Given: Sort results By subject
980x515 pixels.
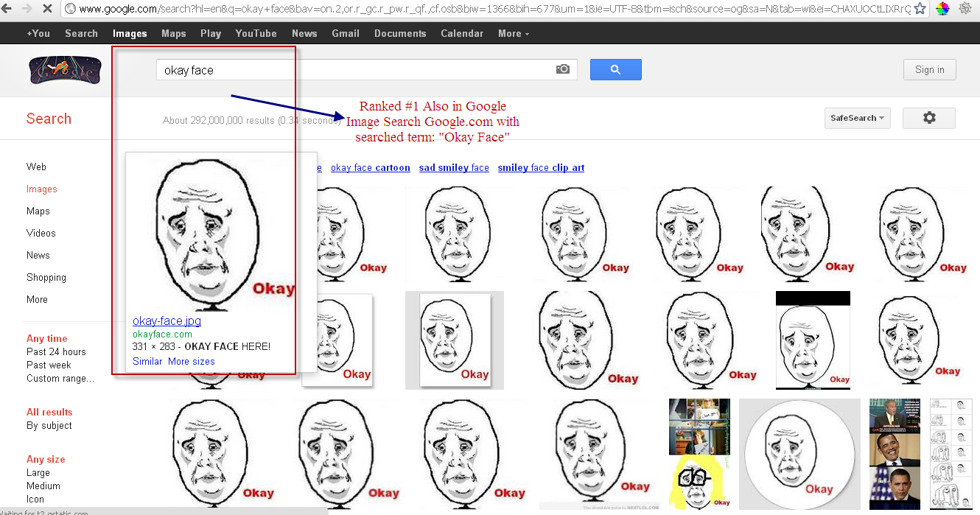Looking at the screenshot, I should (49, 425).
